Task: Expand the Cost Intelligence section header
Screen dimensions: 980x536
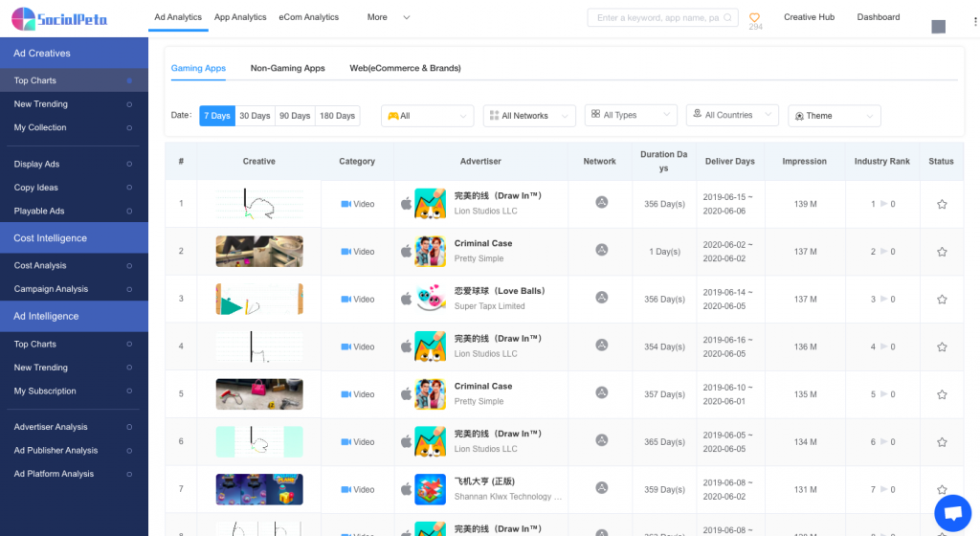Action: click(74, 238)
